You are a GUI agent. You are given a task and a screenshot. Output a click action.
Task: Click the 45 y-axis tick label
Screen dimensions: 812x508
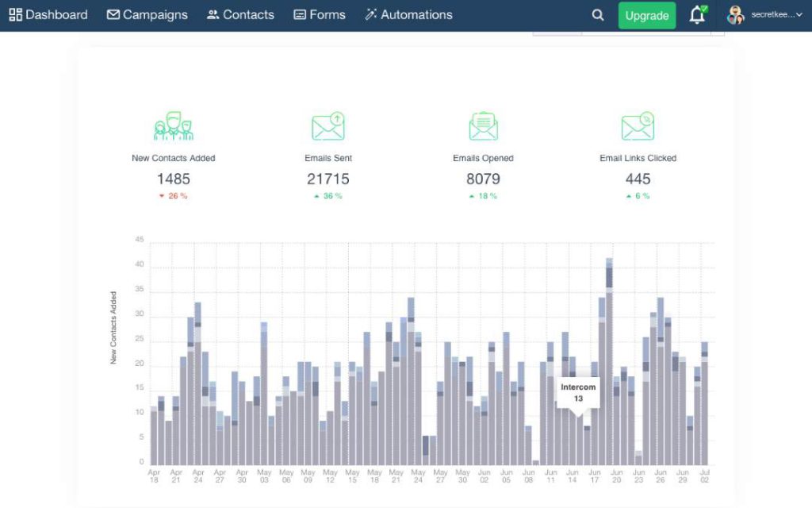(x=140, y=240)
